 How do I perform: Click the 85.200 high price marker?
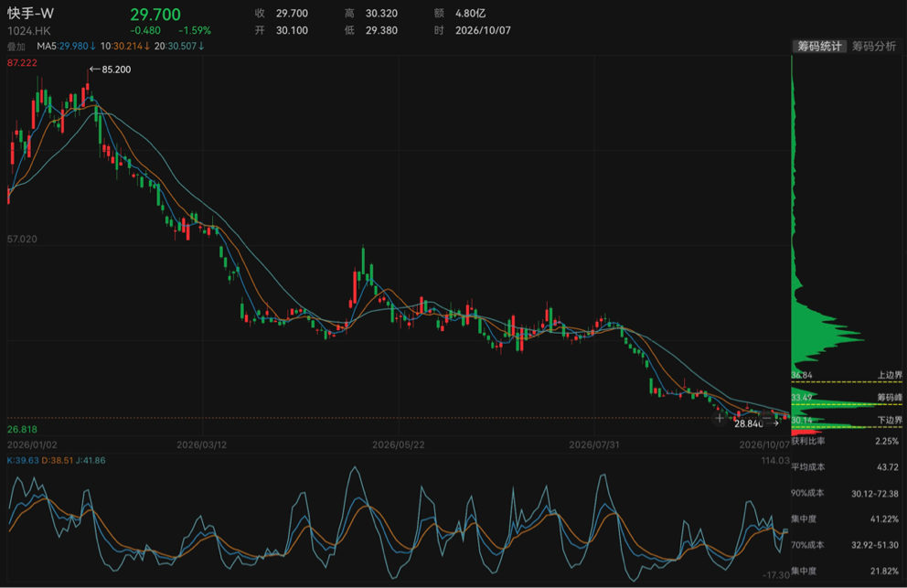tap(110, 69)
